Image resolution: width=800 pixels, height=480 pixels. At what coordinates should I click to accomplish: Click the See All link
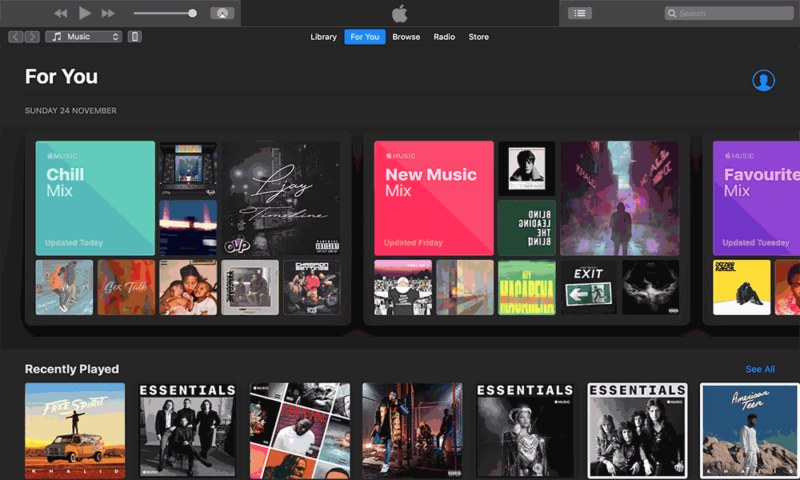click(x=760, y=369)
